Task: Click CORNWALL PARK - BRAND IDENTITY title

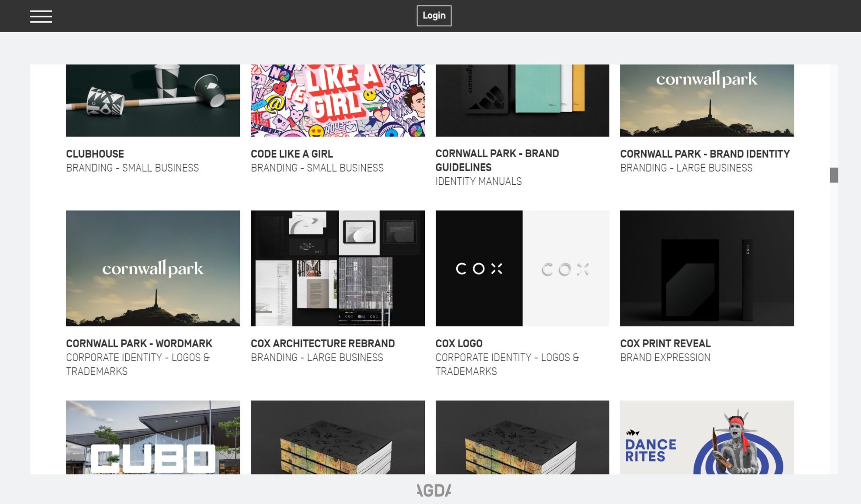Action: click(705, 154)
